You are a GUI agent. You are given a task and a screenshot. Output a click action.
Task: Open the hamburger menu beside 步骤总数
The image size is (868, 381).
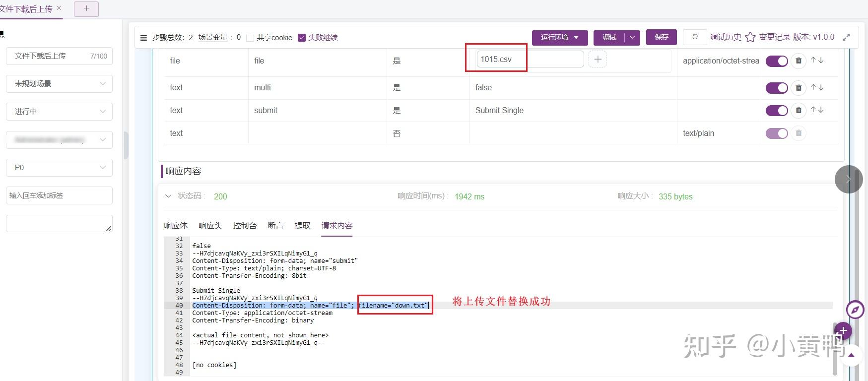click(143, 38)
